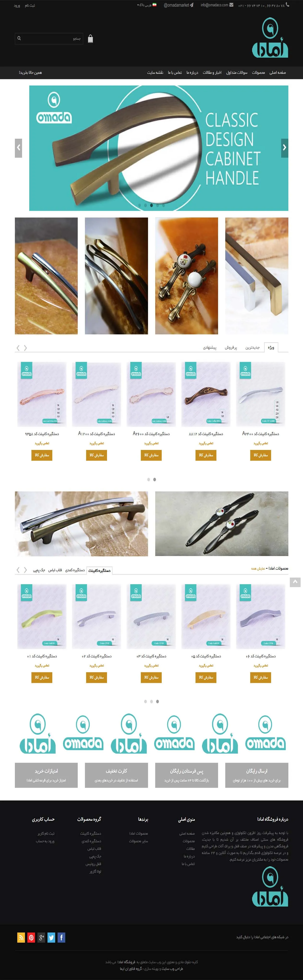Click the scroll-to-top arrow button
303x980 pixels.
point(295,582)
